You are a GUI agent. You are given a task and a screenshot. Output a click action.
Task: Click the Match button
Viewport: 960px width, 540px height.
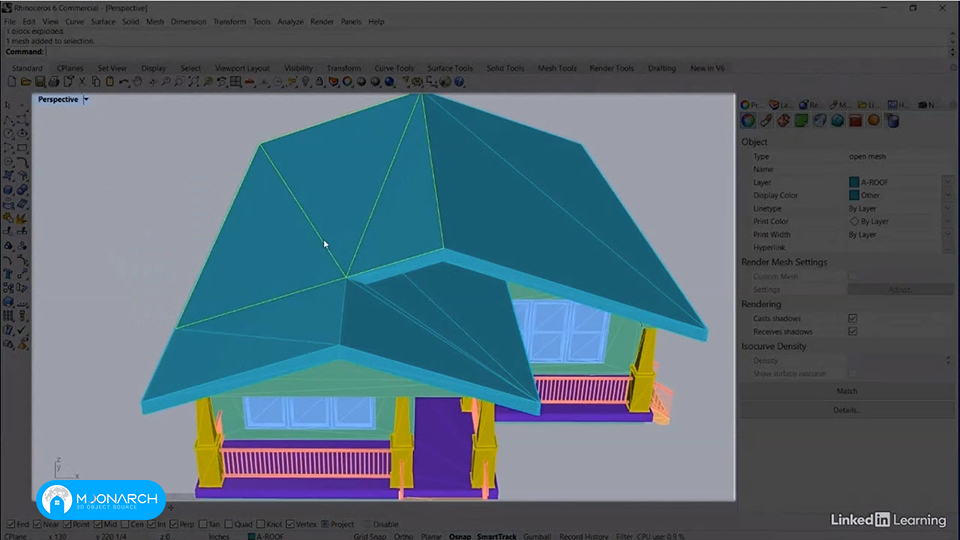click(847, 391)
